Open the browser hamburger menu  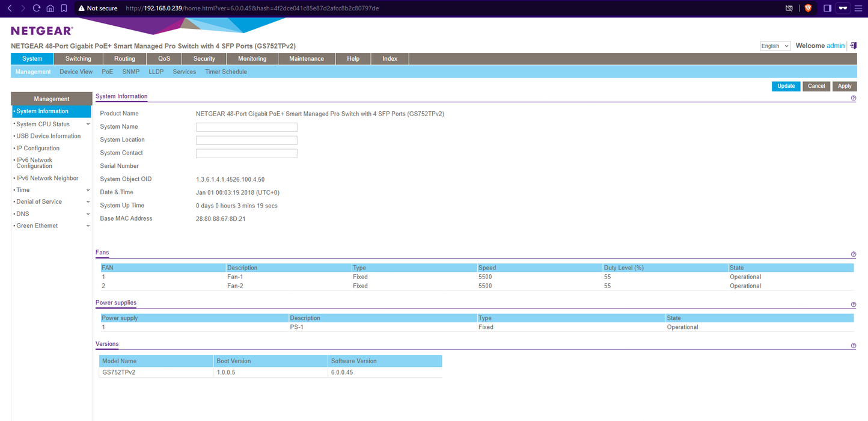tap(858, 8)
